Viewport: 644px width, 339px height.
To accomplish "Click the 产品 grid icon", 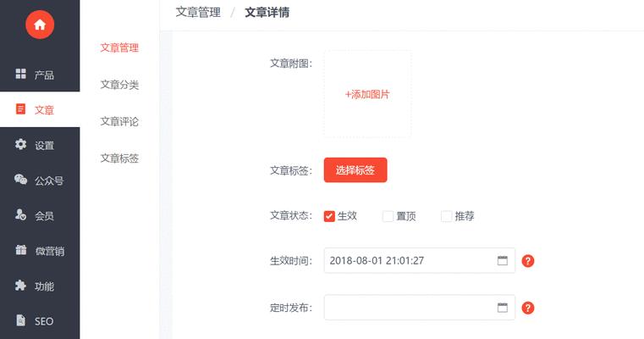I will click(20, 74).
